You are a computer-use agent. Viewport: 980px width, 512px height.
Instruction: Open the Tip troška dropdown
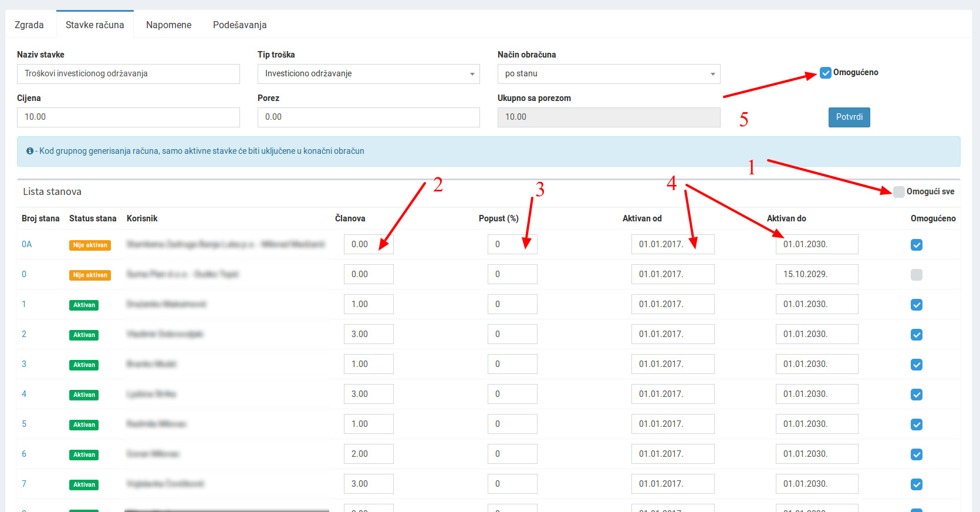369,74
